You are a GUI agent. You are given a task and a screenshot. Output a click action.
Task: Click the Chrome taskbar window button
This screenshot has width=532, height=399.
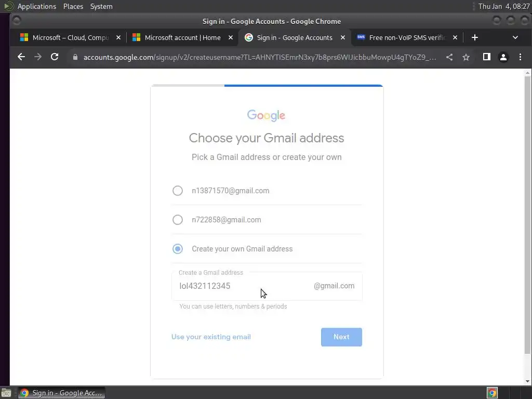click(x=61, y=393)
